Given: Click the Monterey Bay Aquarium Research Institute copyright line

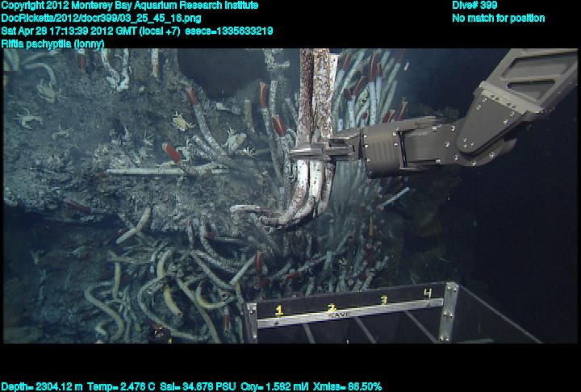Looking at the screenshot, I should coord(130,6).
